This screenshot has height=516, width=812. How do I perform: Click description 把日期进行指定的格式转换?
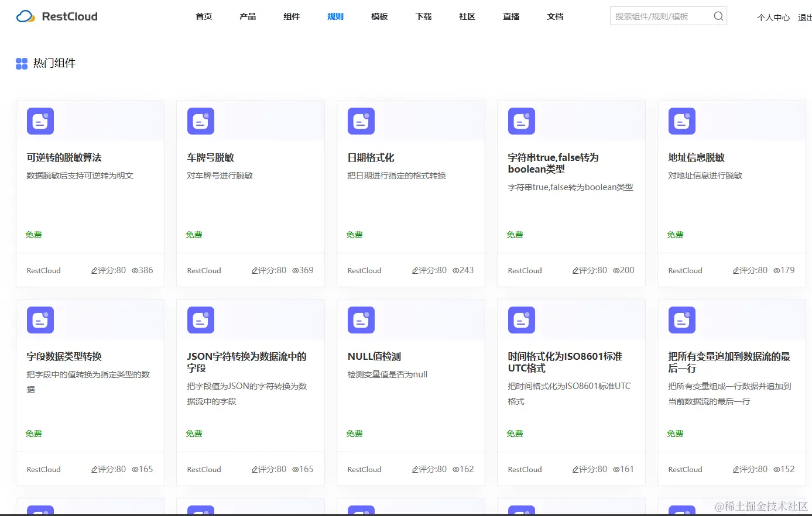[396, 176]
